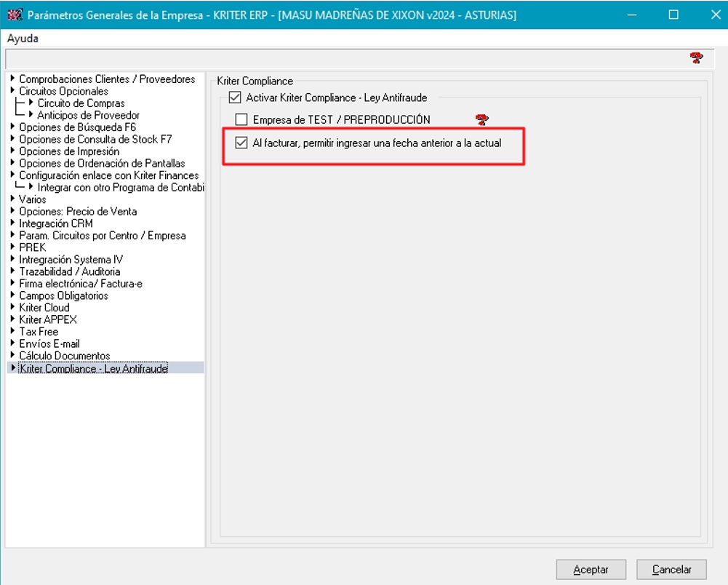Select Param. Circuitos por Centro / Empresa
The image size is (728, 585).
click(x=102, y=236)
